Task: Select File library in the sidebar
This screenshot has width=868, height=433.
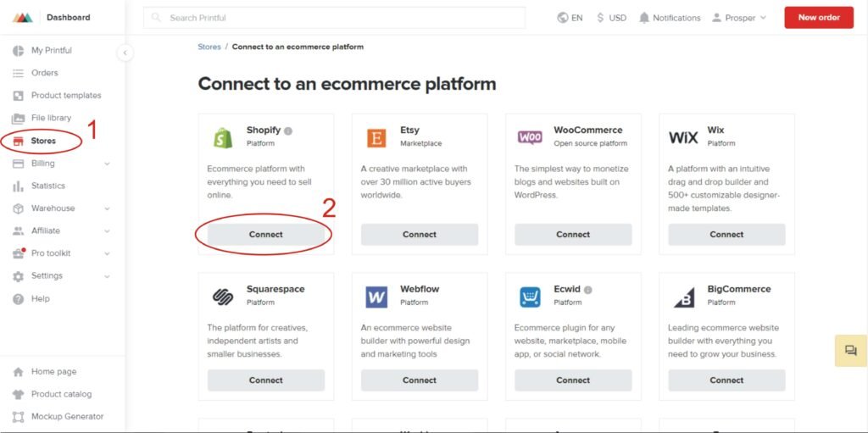Action: point(51,118)
